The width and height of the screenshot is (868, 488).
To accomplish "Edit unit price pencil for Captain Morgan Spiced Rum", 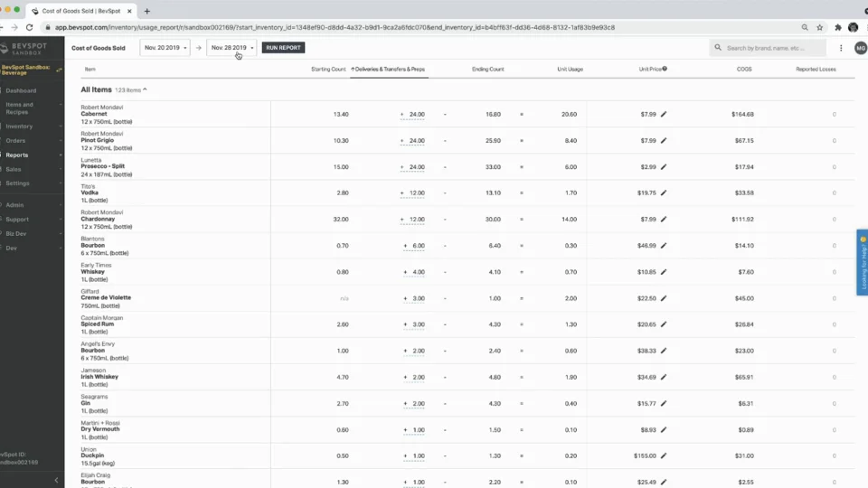I will (x=663, y=324).
